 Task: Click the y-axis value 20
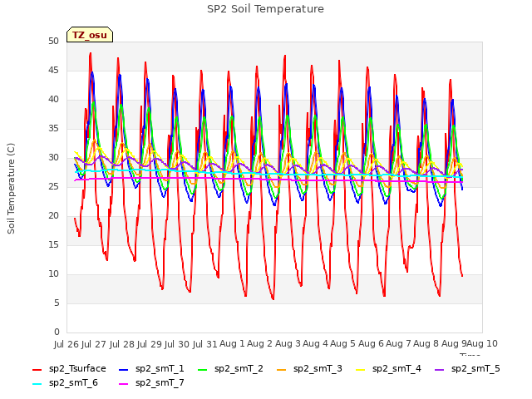click(x=53, y=216)
